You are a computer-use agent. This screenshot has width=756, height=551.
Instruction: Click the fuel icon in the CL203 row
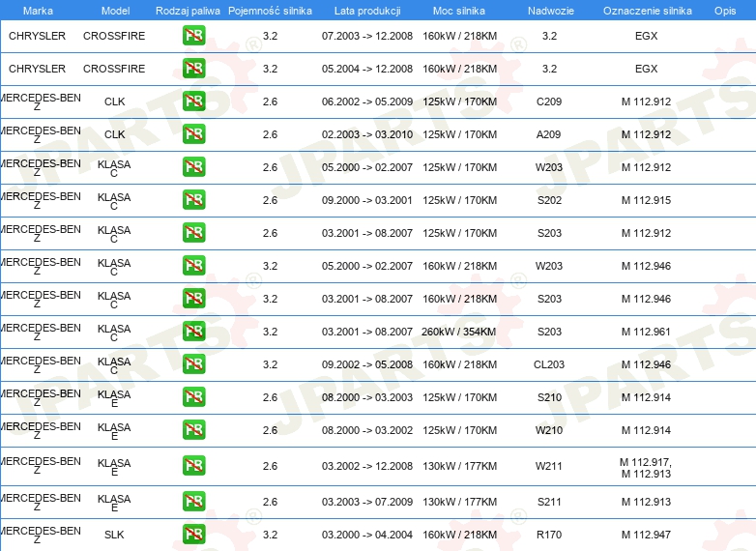pos(193,364)
